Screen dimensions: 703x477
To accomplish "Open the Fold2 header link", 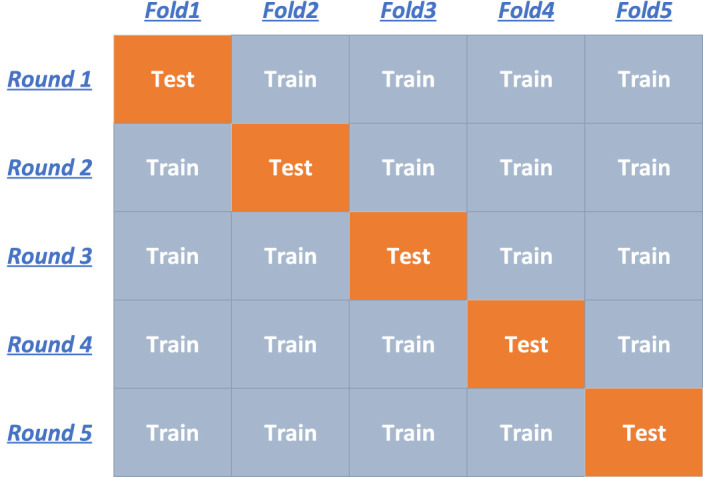I will click(290, 12).
